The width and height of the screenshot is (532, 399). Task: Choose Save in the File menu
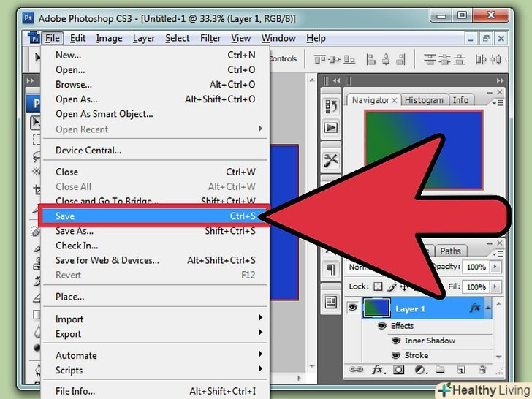coord(154,216)
